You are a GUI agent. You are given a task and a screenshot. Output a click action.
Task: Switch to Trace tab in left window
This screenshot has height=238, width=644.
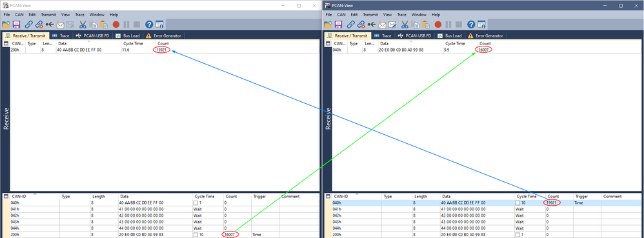(x=61, y=35)
